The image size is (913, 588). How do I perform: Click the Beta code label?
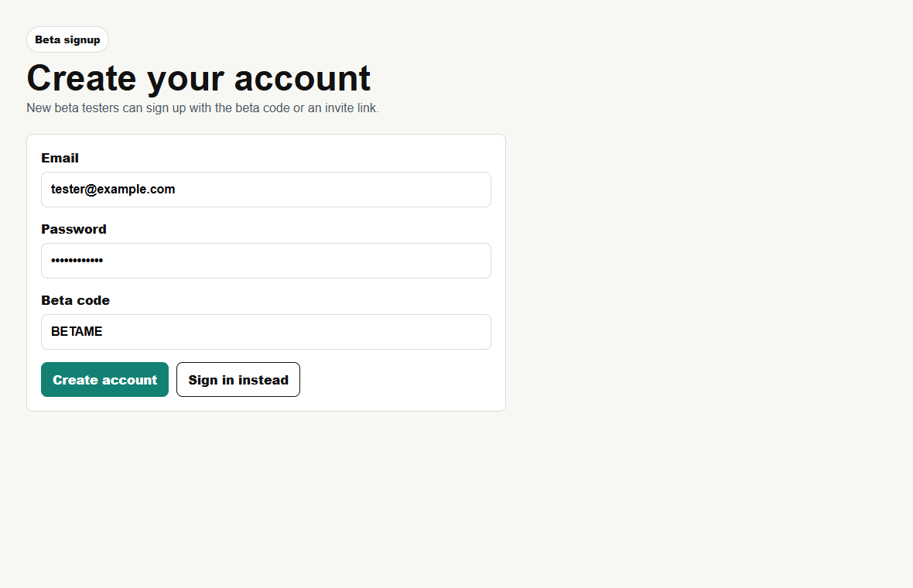click(x=76, y=300)
